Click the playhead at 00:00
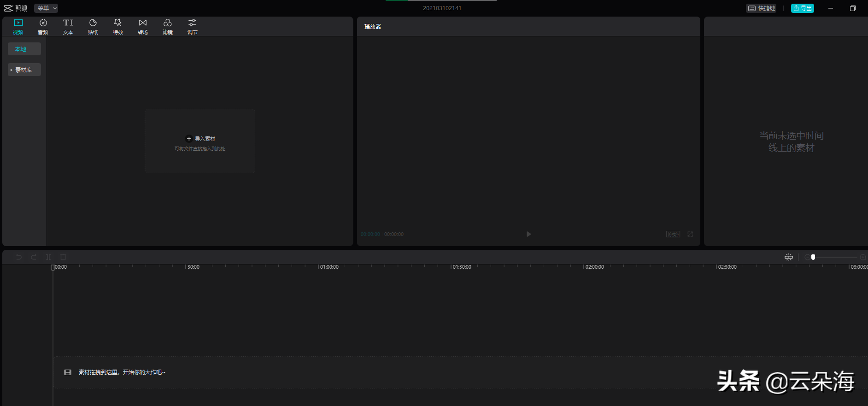Viewport: 868px width, 406px height. click(x=53, y=267)
